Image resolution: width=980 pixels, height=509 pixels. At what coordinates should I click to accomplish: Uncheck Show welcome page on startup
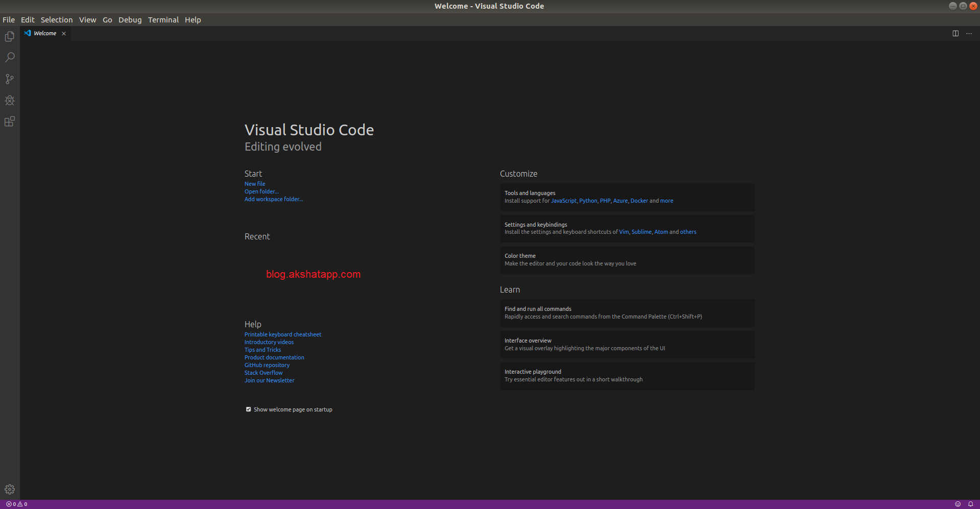tap(249, 409)
